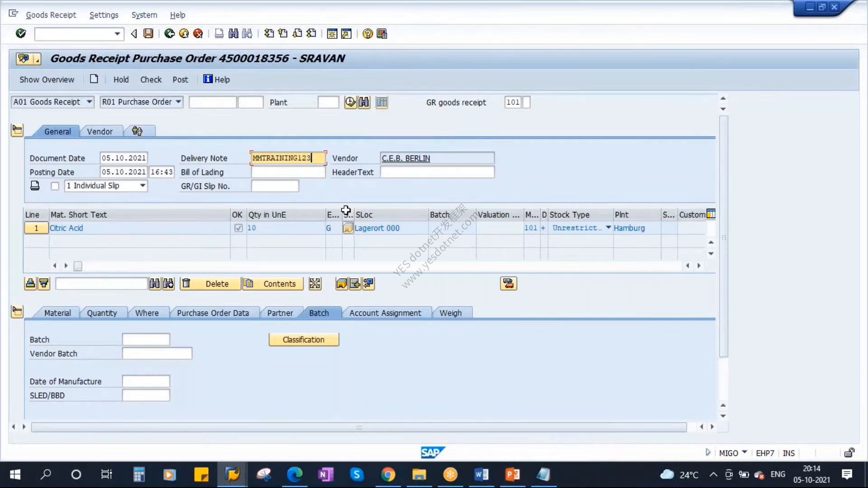The width and height of the screenshot is (868, 488).
Task: Click the green Back arrow icon
Action: click(170, 33)
